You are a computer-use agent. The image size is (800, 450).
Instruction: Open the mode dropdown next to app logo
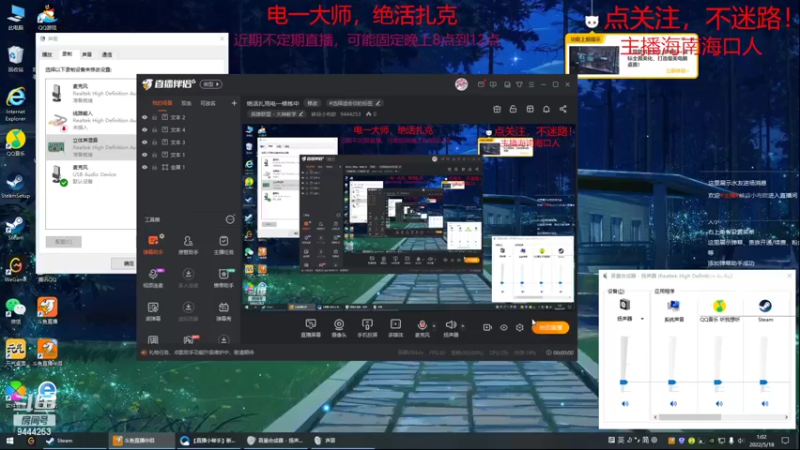(211, 84)
